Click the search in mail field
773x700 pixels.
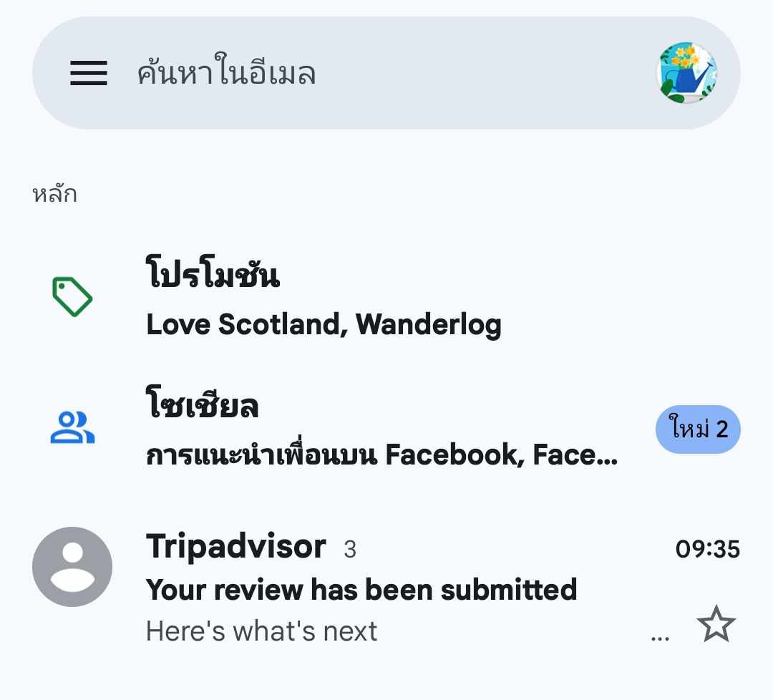coord(386,73)
